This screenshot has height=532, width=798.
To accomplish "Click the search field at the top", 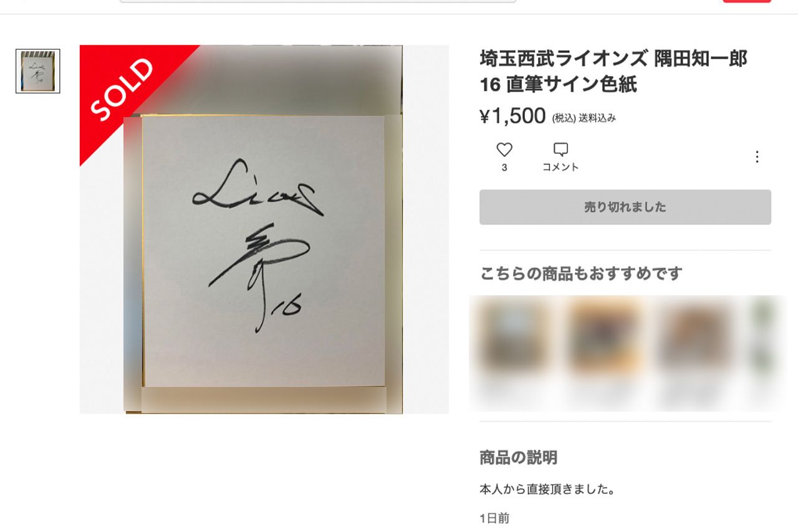I will click(318, 1).
